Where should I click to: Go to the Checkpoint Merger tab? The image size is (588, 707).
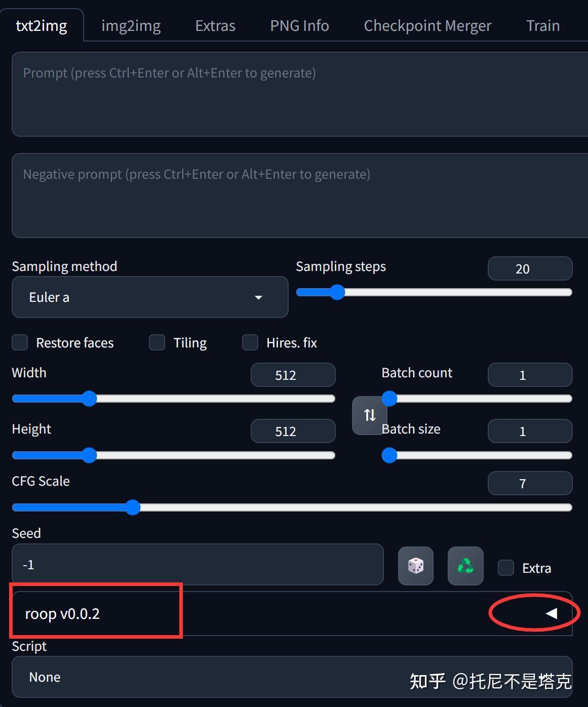pos(427,25)
